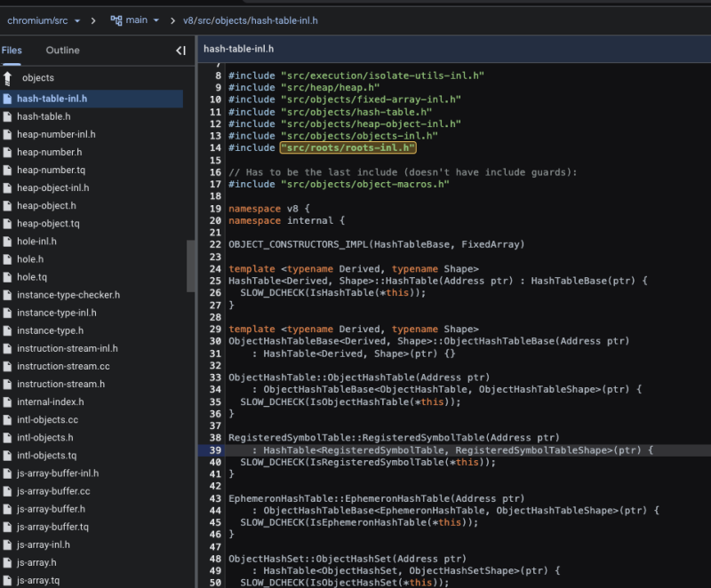Click the file icon beside js-array.h

pyautogui.click(x=8, y=562)
